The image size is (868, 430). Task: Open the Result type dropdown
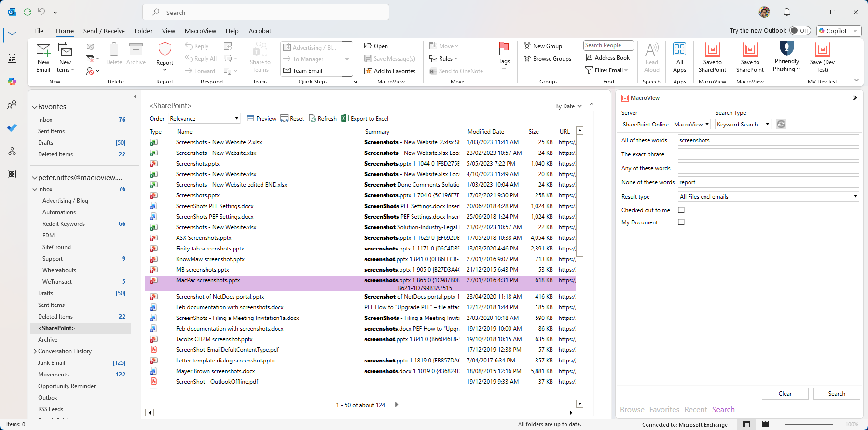point(769,197)
